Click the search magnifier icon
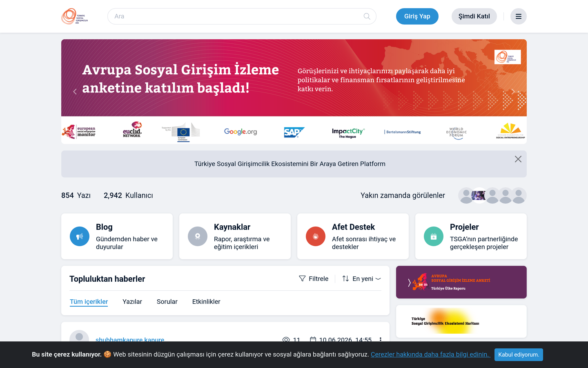The height and width of the screenshot is (368, 588). click(x=367, y=16)
